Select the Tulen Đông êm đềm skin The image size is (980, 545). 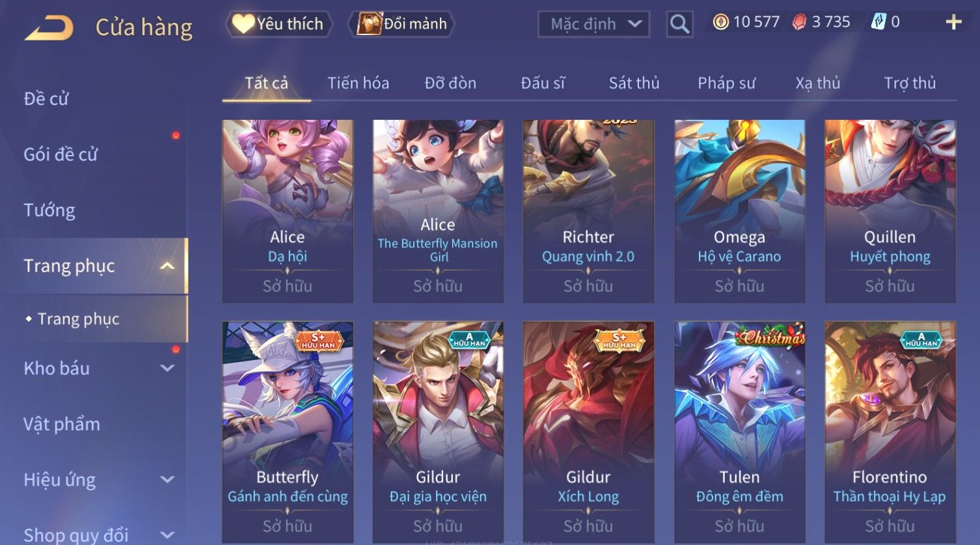(739, 432)
